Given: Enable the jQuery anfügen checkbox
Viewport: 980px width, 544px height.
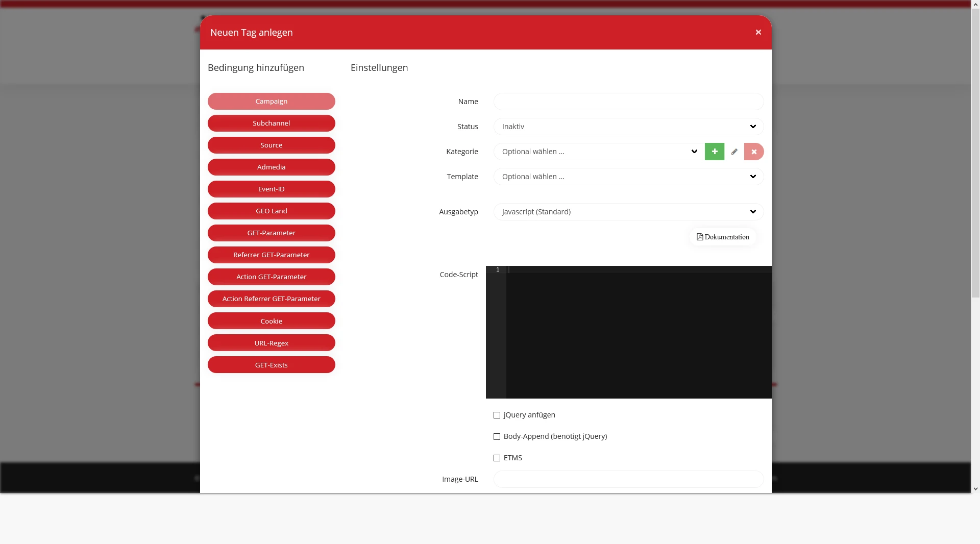Looking at the screenshot, I should click(x=497, y=415).
